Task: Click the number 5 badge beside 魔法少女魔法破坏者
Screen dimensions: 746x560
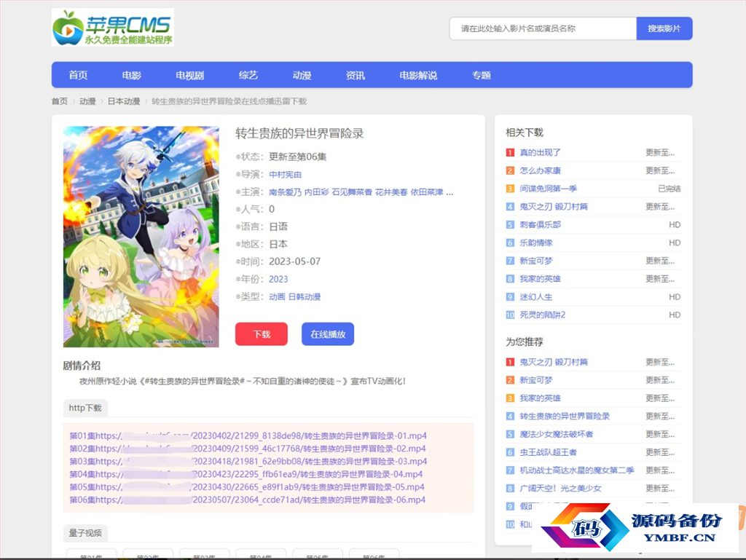Action: tap(510, 435)
